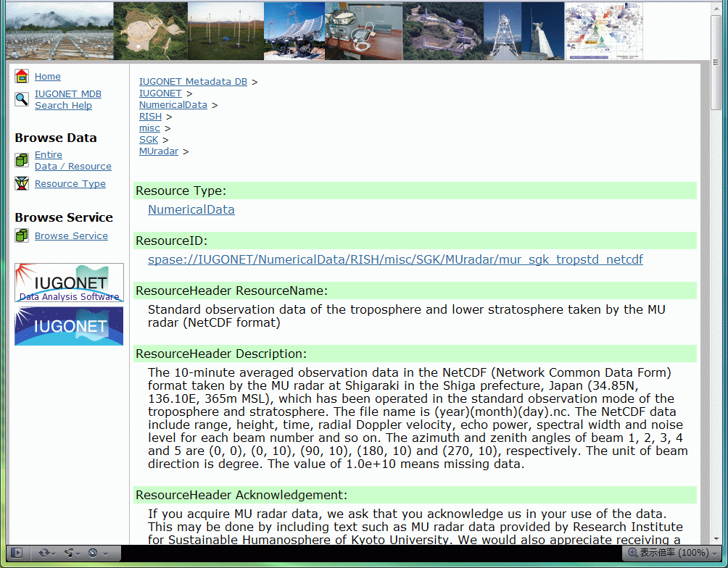This screenshot has width=728, height=568.
Task: Open the zoom level dropdown arrow
Action: (x=715, y=554)
